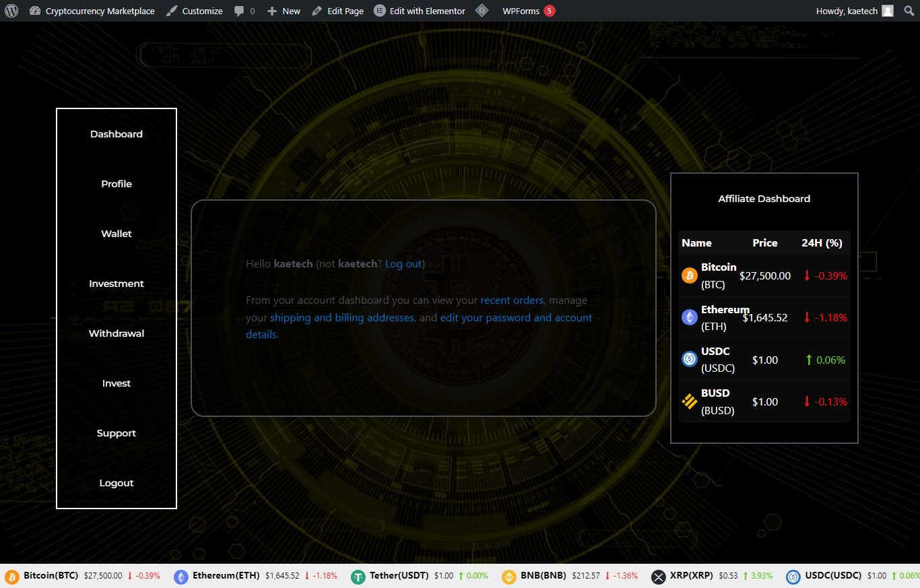Click the 24H (%) column header

pyautogui.click(x=822, y=243)
